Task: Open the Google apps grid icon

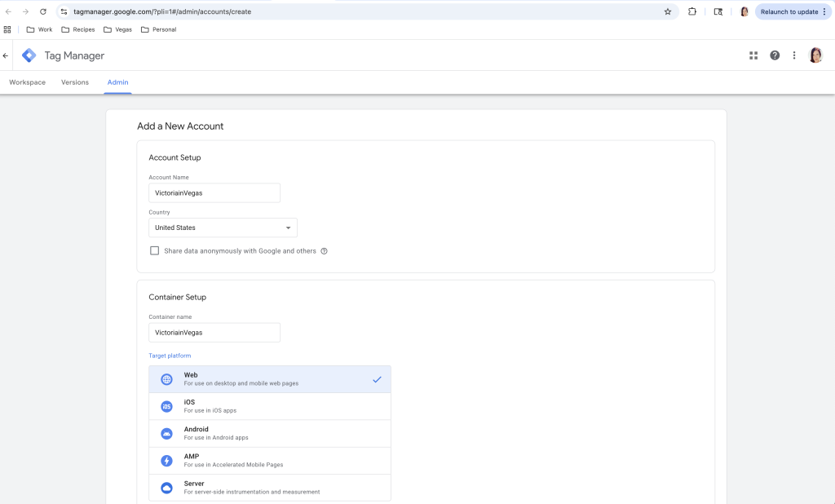Action: (753, 55)
